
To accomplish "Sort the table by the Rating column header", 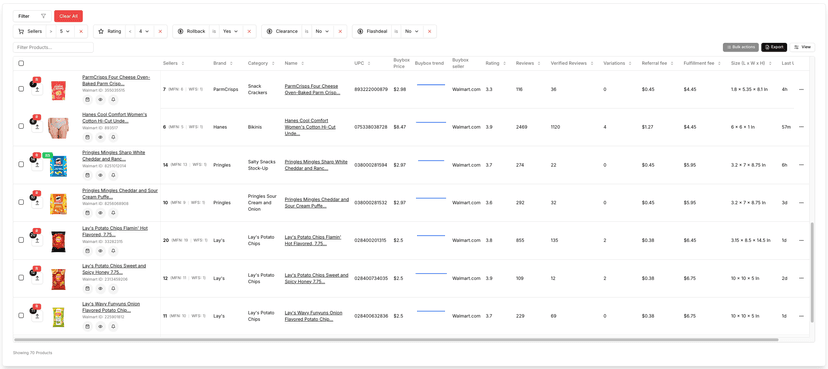I will tap(495, 63).
